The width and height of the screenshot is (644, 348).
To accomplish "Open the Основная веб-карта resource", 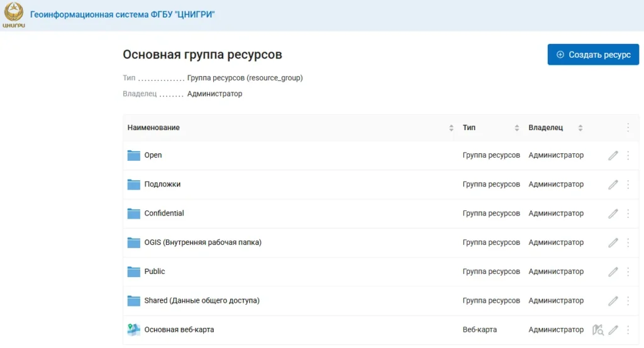I will [179, 330].
